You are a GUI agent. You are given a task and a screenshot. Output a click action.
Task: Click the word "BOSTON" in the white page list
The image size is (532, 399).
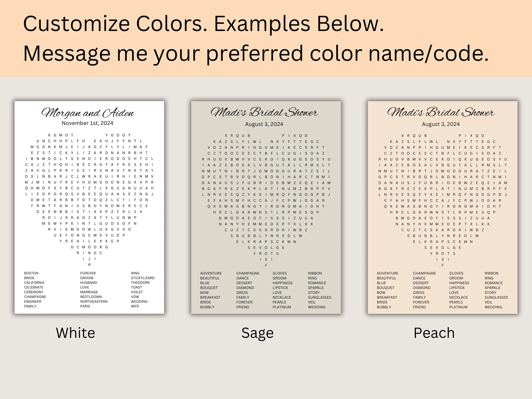point(31,273)
